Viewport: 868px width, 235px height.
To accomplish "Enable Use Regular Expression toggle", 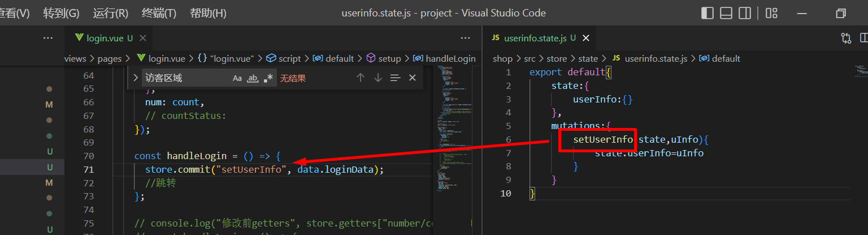I will click(269, 78).
